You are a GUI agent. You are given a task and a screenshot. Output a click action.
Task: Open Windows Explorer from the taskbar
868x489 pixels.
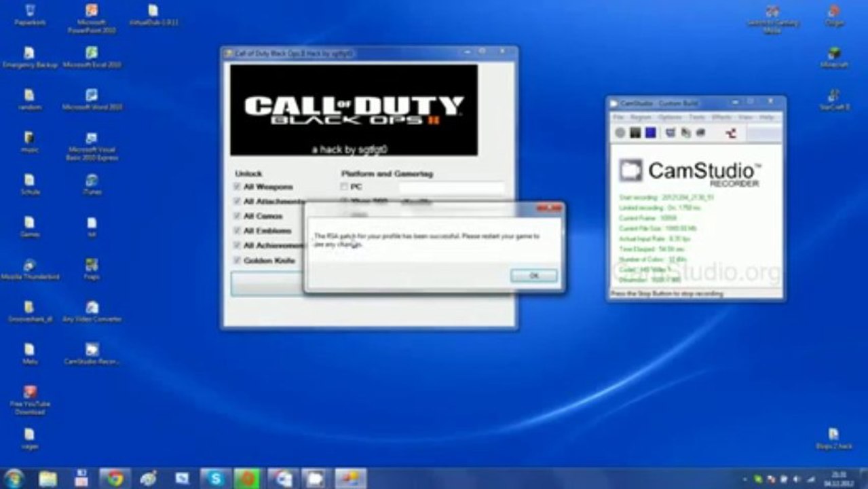(48, 479)
